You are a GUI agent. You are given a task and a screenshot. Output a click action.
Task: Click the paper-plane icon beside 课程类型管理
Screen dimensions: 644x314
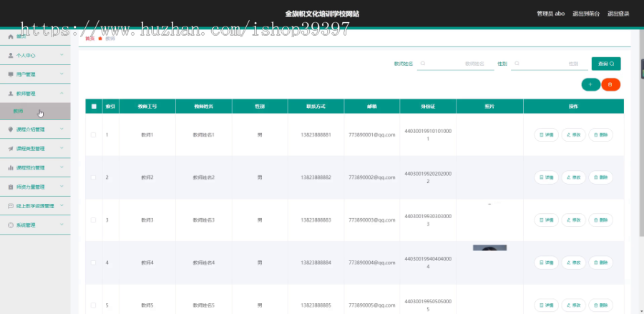pos(11,149)
